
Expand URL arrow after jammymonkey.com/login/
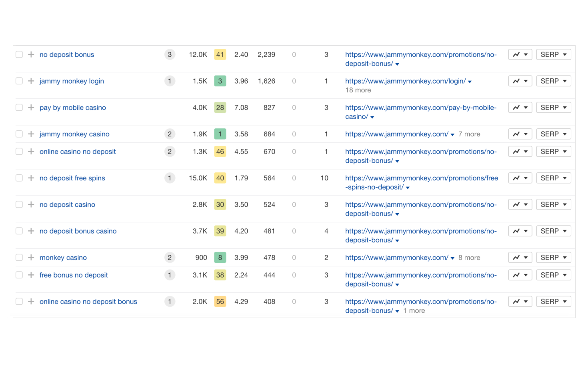(470, 82)
